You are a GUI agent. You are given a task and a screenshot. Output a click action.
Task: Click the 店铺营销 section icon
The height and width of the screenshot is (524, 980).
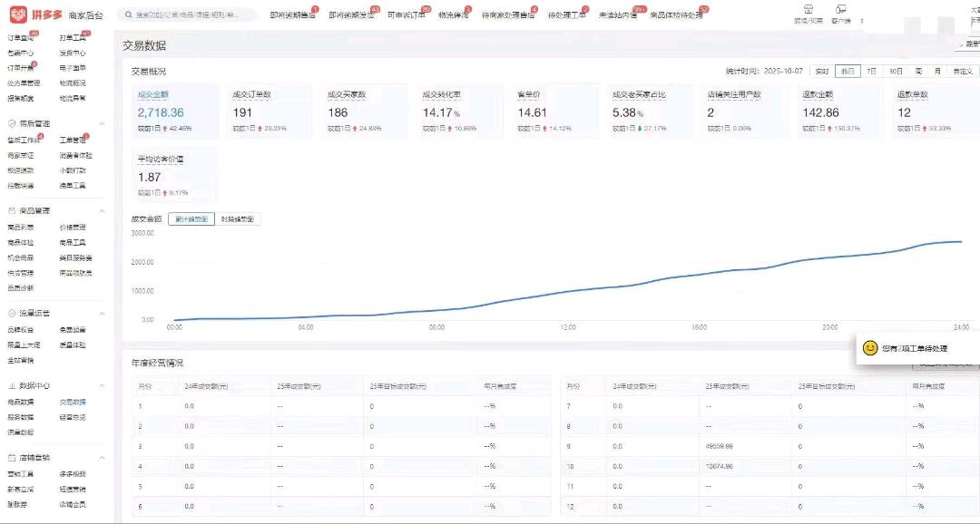tap(12, 458)
